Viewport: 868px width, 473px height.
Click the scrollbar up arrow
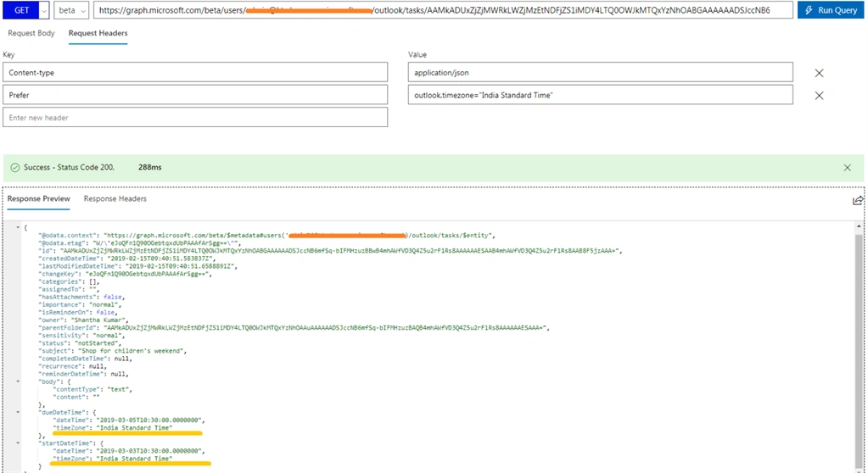click(x=859, y=226)
